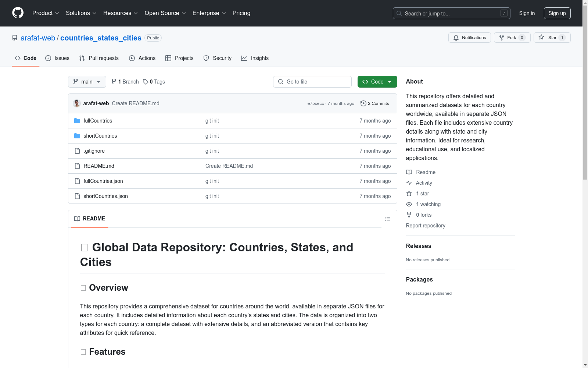Screen dimensions: 588x368
Task: Click the branch icon beside 1 Branch
Action: (114, 82)
